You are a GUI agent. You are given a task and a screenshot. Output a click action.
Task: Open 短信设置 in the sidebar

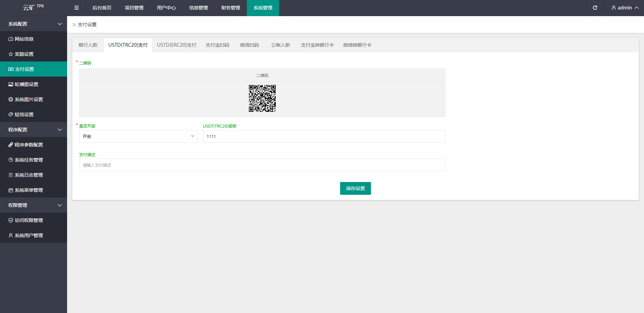click(x=34, y=115)
